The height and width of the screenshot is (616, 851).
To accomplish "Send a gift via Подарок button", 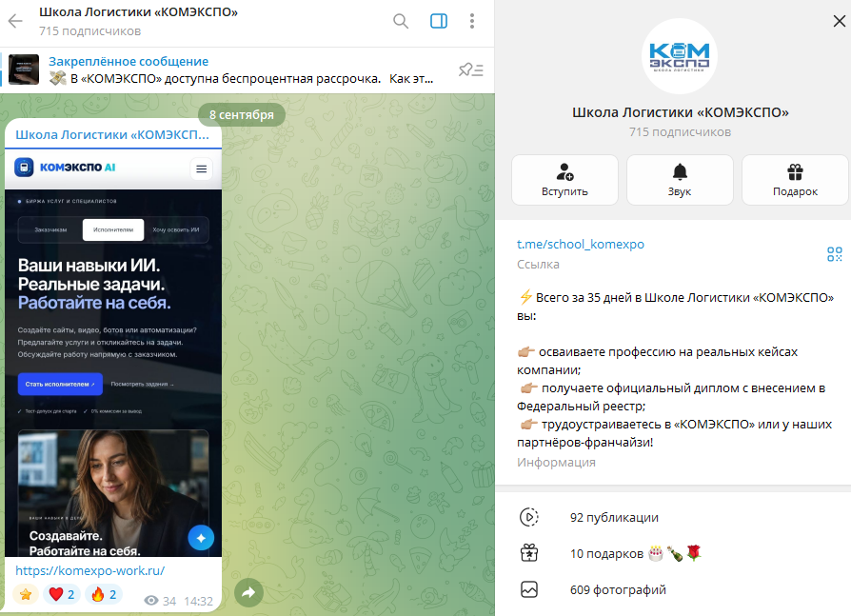I will point(795,180).
